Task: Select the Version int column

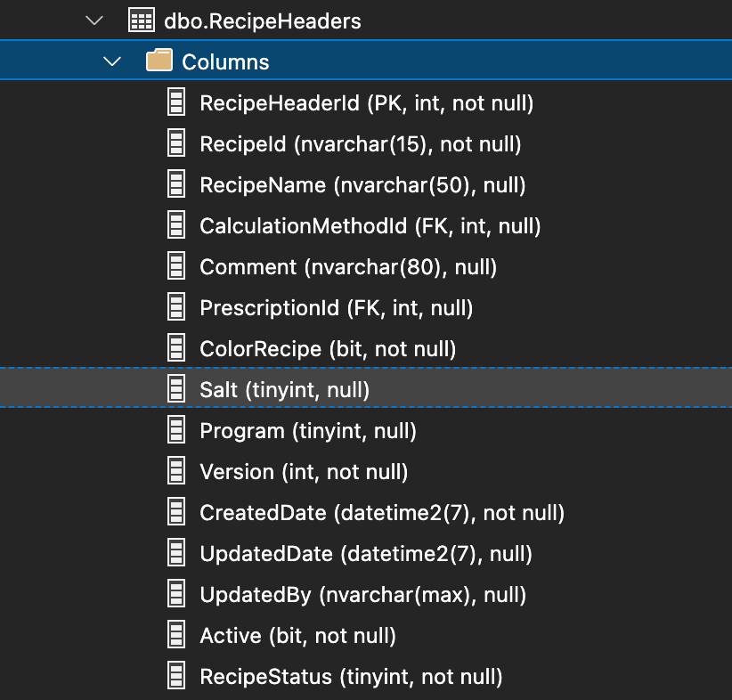Action: [x=304, y=472]
